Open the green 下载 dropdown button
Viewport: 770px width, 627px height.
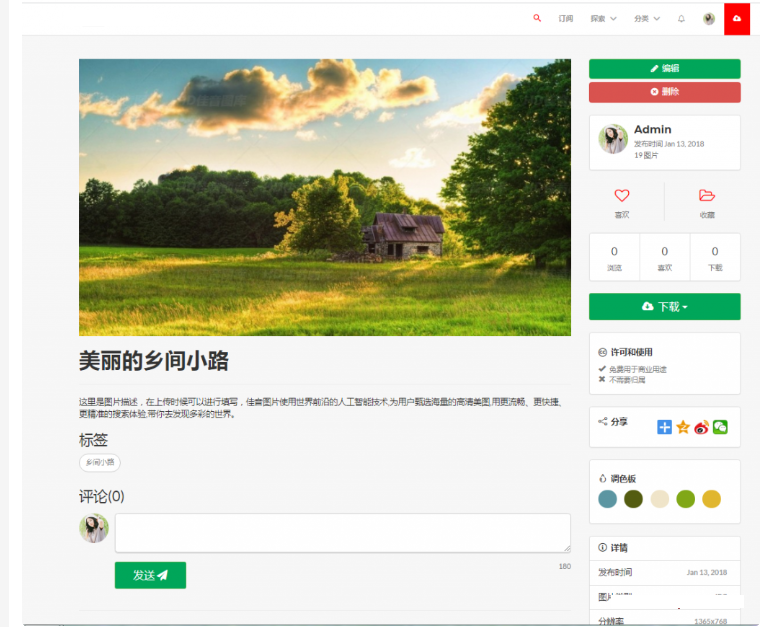664,307
